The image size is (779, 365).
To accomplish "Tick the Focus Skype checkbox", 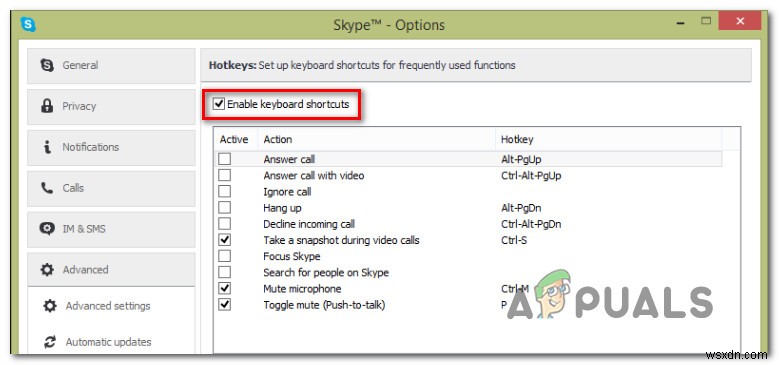I will pyautogui.click(x=225, y=256).
